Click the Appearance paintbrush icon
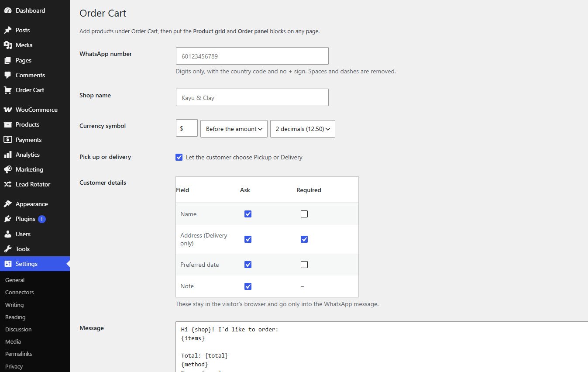The image size is (588, 372). tap(8, 204)
